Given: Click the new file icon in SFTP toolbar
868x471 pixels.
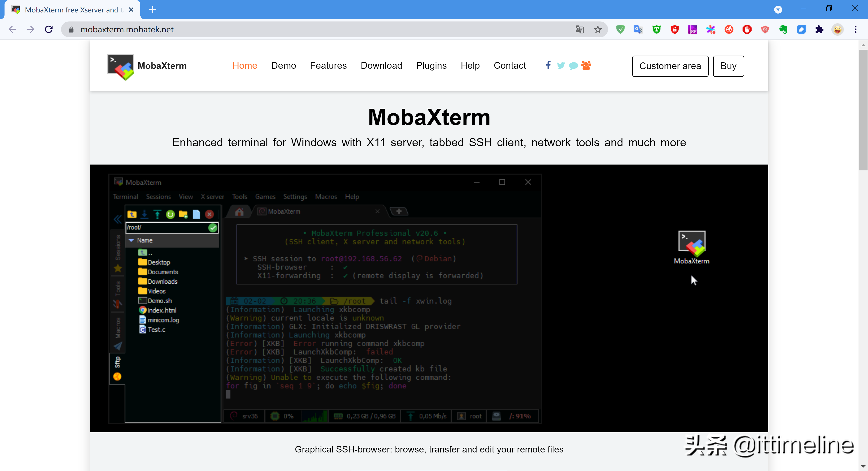Looking at the screenshot, I should coord(196,214).
